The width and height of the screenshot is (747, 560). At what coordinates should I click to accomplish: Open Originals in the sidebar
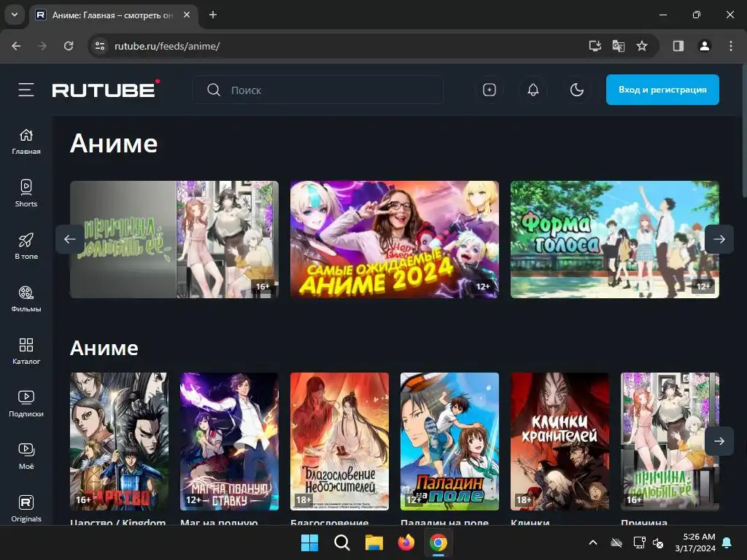(x=26, y=508)
